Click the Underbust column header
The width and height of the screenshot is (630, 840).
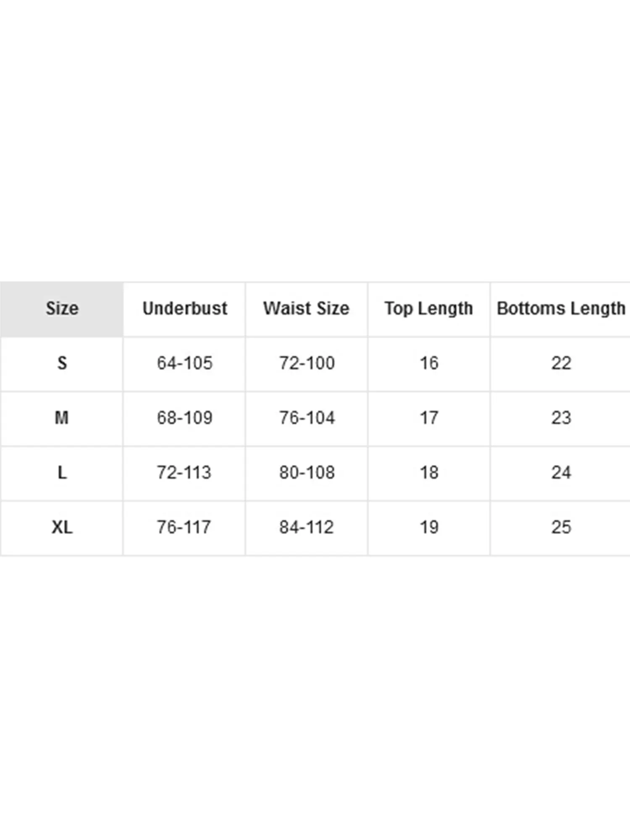tap(185, 309)
